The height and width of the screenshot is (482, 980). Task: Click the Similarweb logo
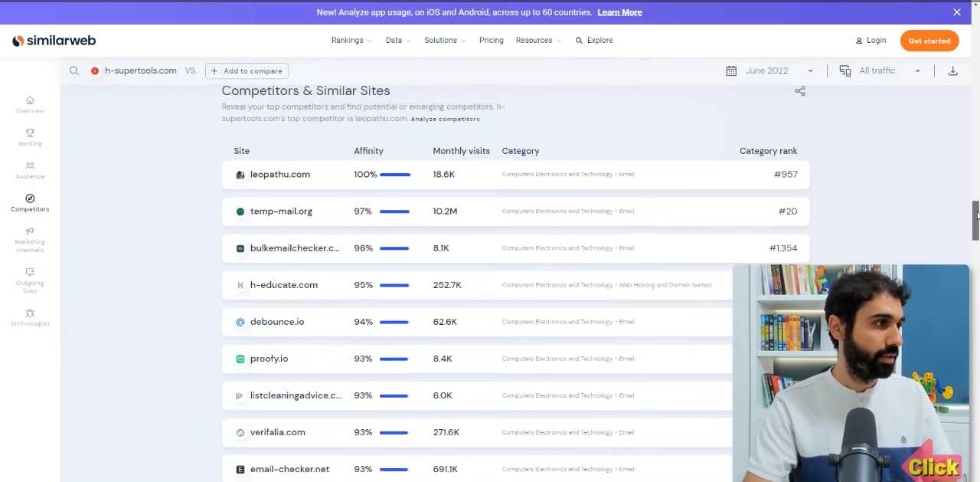coord(54,41)
